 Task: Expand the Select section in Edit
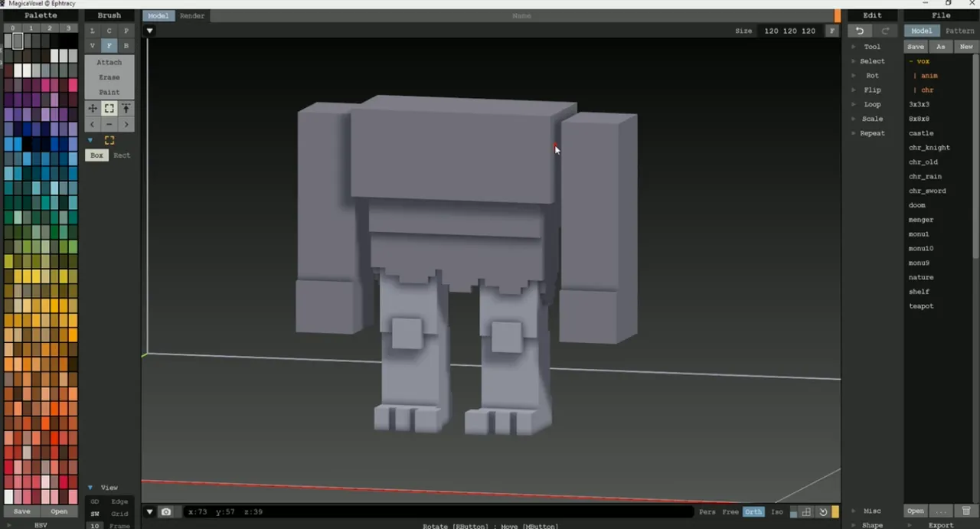[872, 61]
